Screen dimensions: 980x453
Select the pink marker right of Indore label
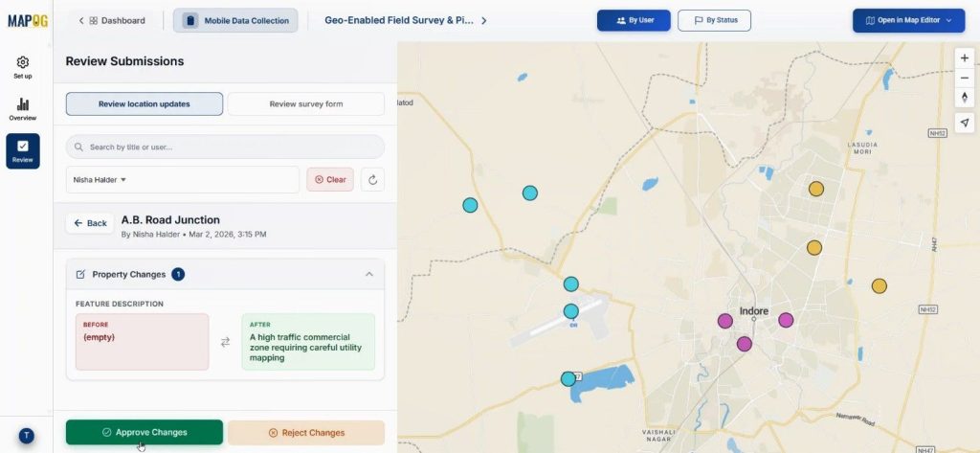(x=787, y=320)
